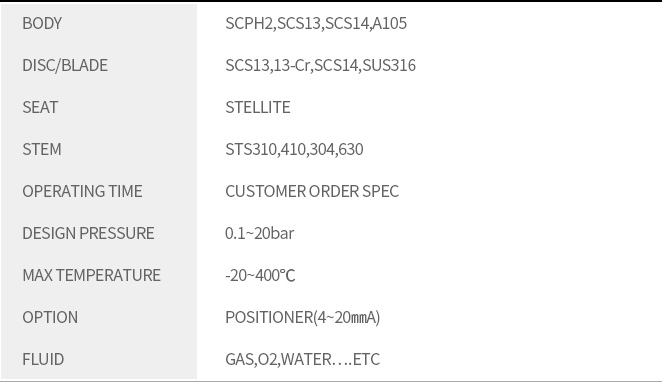Screen dimensions: 662x383
Task: Click the DESIGN PRESSURE label
Action: [88, 234]
